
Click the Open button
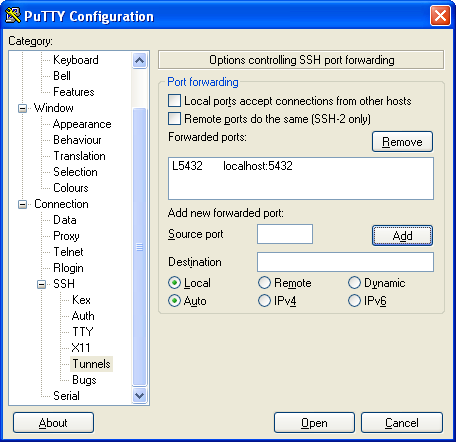314,423
